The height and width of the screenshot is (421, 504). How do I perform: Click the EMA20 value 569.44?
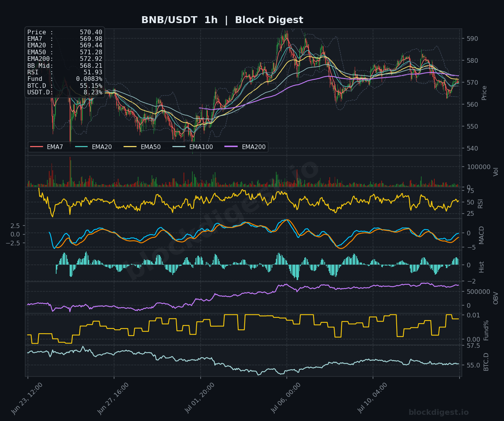91,45
